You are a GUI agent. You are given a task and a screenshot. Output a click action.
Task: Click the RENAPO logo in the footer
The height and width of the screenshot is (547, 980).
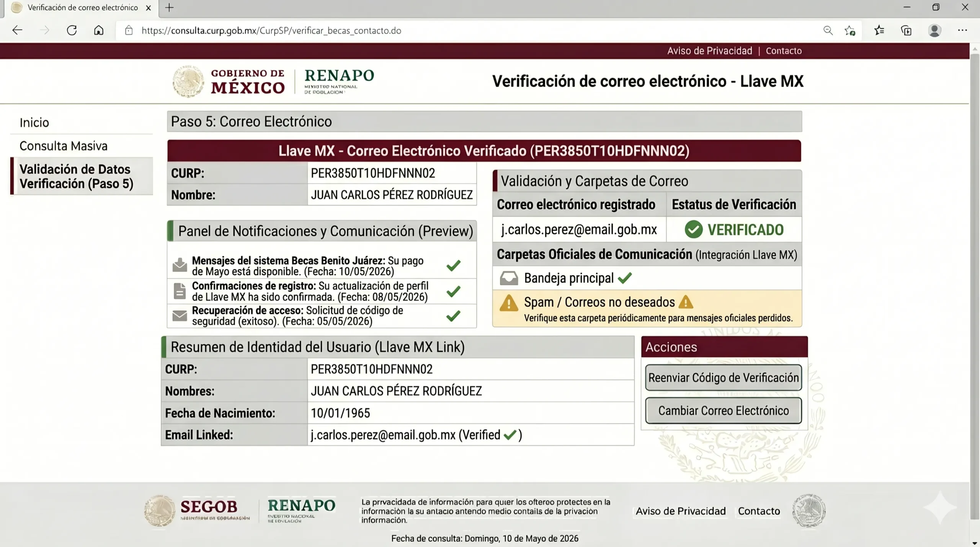tap(301, 510)
